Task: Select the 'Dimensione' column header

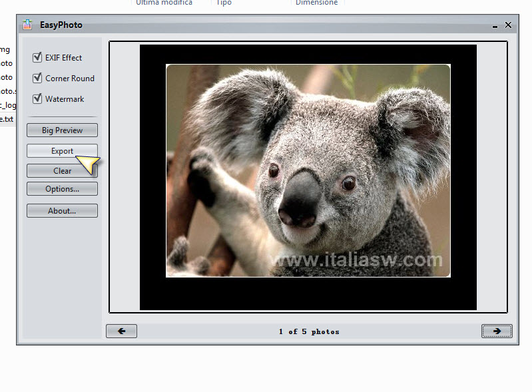Action: 316,3
